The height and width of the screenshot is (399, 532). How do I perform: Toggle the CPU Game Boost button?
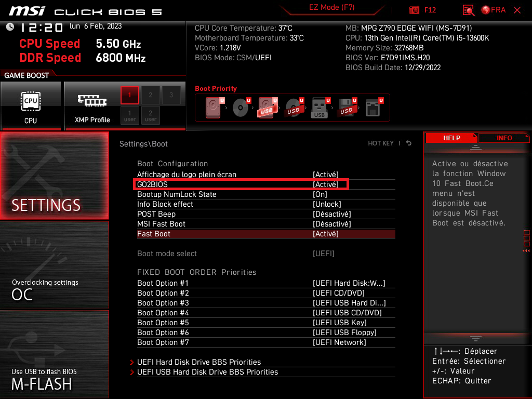[31, 106]
